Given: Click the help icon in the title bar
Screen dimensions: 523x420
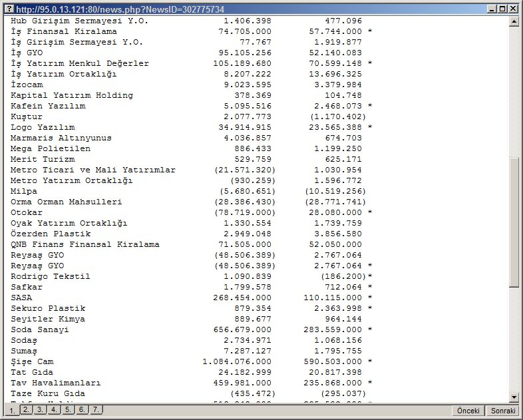Looking at the screenshot, I should tap(10, 9).
